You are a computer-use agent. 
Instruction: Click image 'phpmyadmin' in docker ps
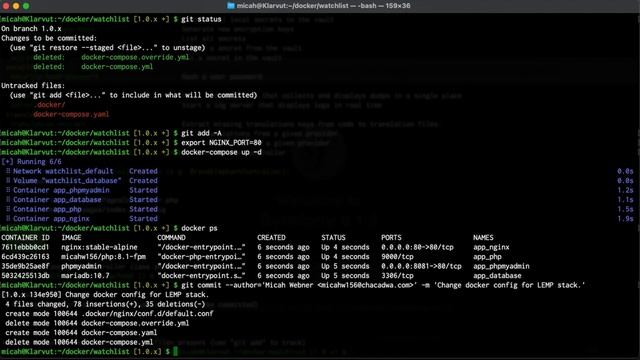click(x=81, y=266)
